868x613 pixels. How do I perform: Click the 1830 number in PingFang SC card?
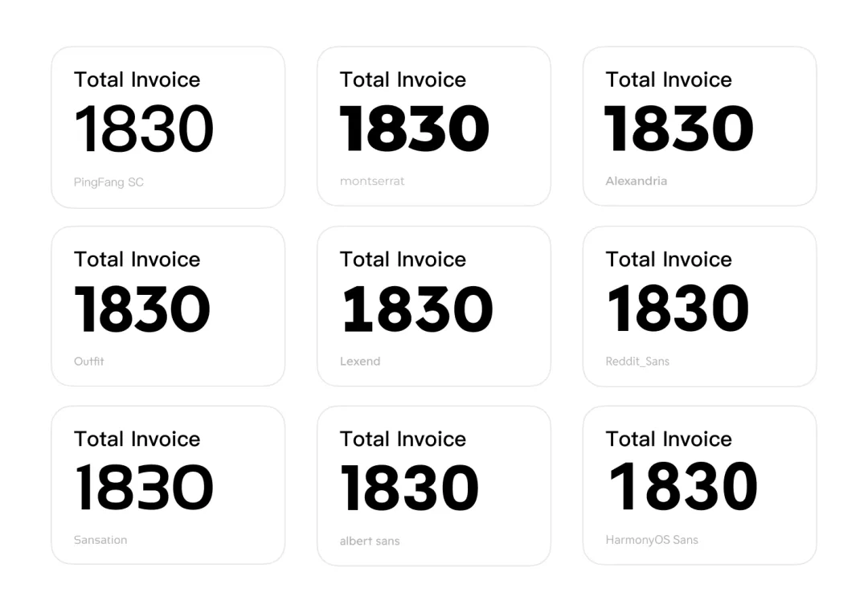(144, 129)
